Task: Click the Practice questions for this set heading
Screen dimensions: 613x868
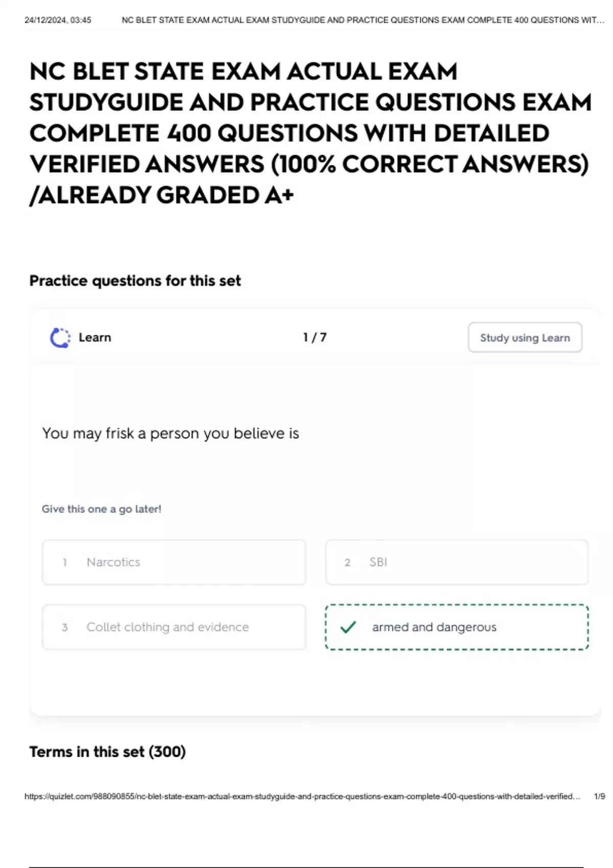Action: click(135, 280)
